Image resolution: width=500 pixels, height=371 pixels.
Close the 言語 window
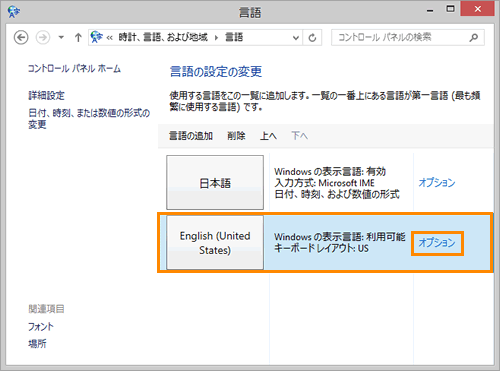478,9
